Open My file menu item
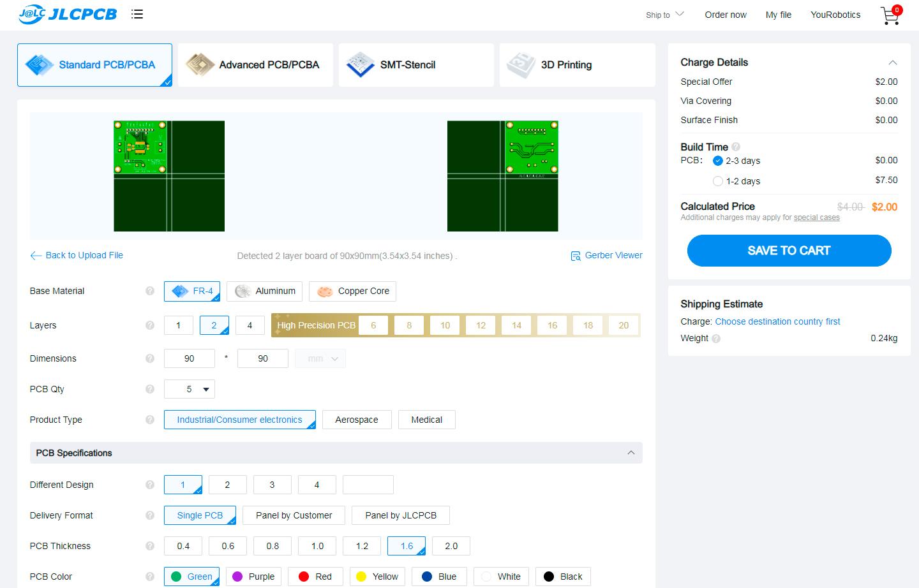This screenshot has height=588, width=919. [x=779, y=15]
